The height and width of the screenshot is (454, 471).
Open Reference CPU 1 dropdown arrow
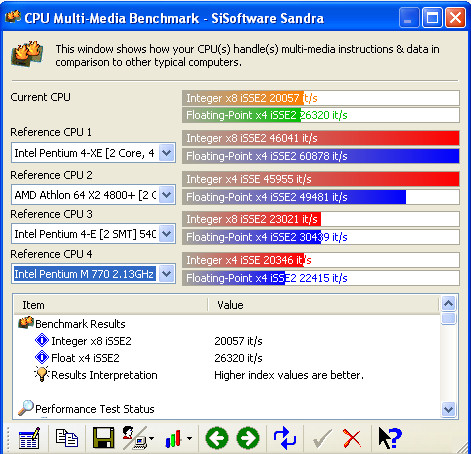pos(166,153)
